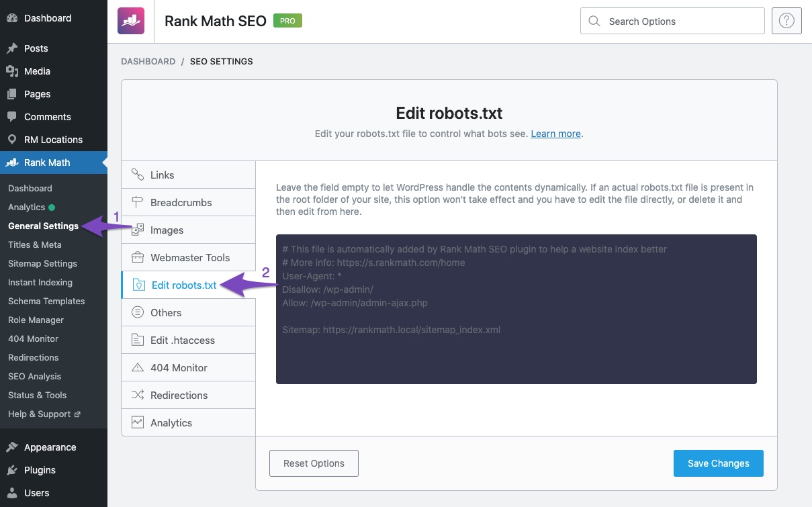Open the Links settings tab
This screenshot has width=812, height=507.
pos(188,175)
